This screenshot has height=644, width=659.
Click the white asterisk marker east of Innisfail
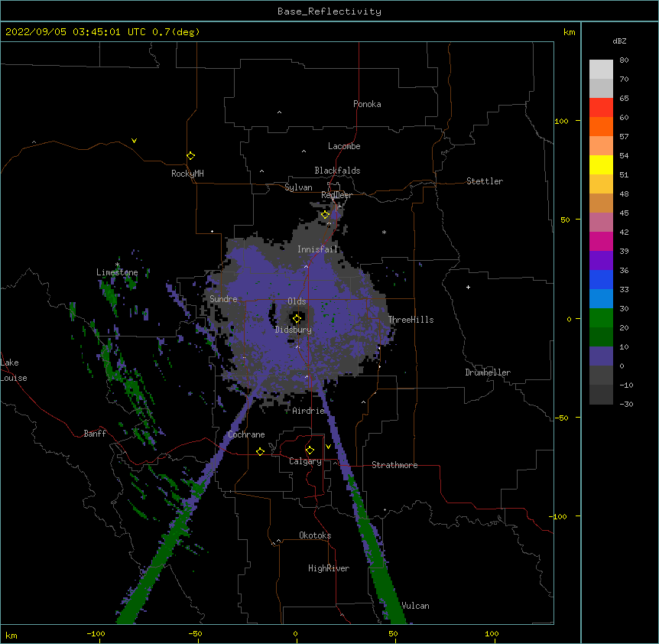point(384,232)
